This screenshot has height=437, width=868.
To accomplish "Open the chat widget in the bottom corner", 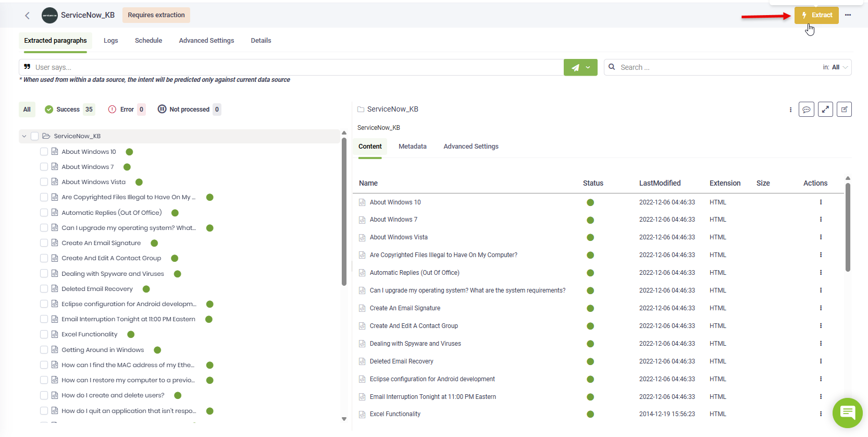I will [x=847, y=413].
